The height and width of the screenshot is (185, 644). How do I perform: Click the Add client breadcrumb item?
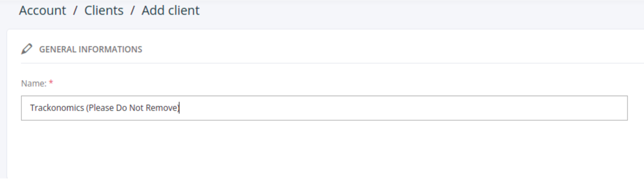[x=170, y=10]
